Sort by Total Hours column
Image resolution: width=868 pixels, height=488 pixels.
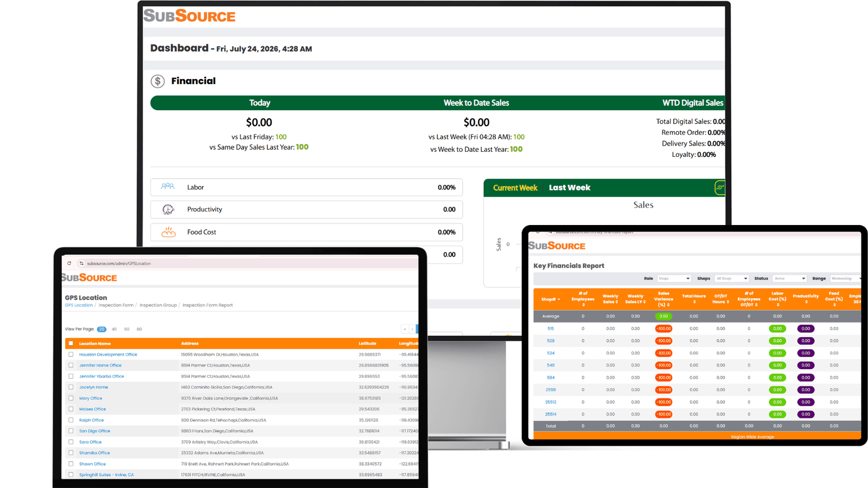pos(694,299)
